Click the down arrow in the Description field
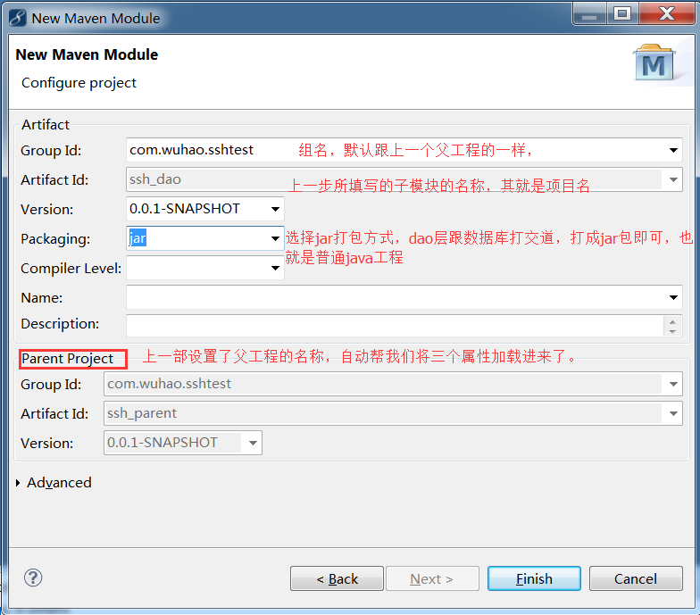 673,331
